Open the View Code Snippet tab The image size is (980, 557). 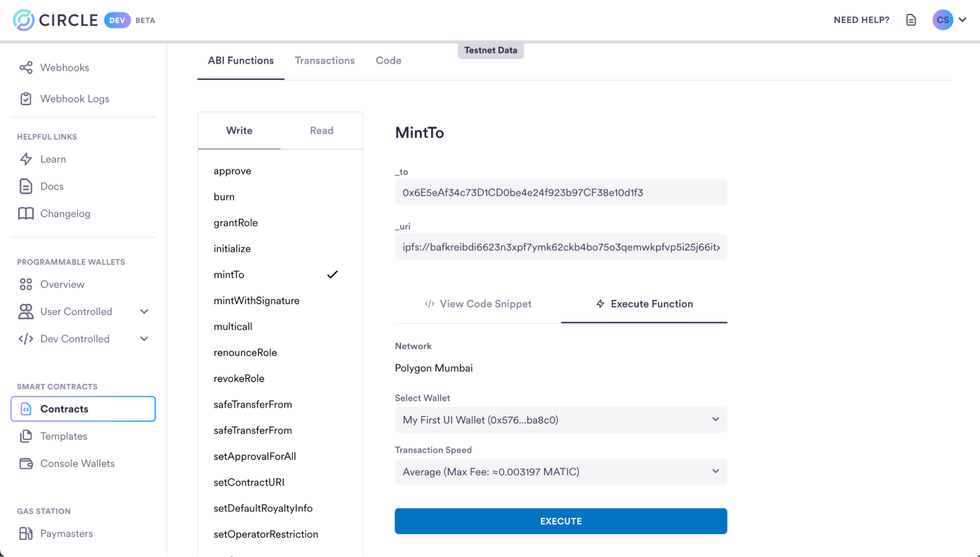click(x=478, y=304)
